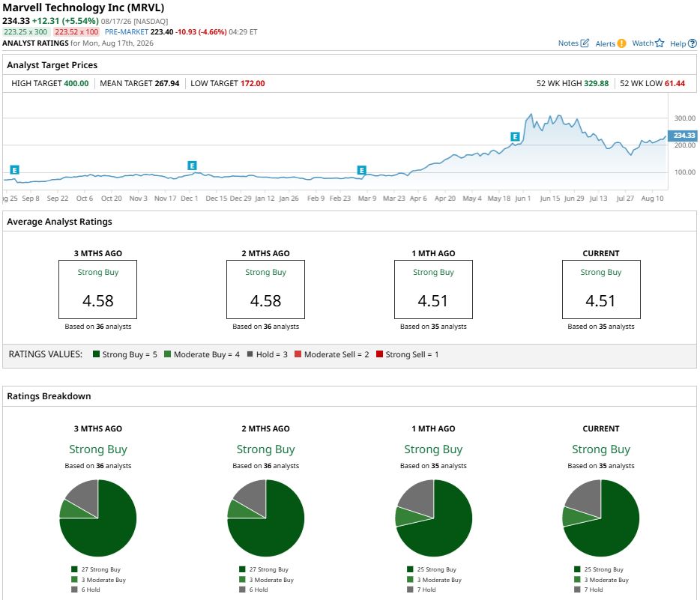Image resolution: width=700 pixels, height=600 pixels.
Task: Click the Strong Buy = 5 legend swatch
Action: pyautogui.click(x=96, y=354)
